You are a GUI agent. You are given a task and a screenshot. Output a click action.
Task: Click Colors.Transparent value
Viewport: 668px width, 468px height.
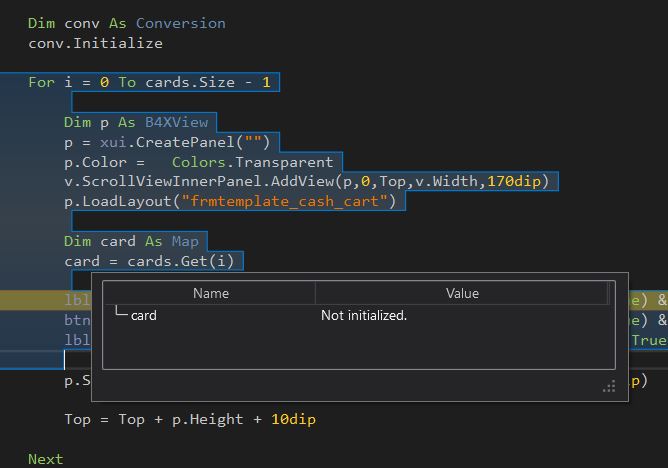click(x=252, y=162)
